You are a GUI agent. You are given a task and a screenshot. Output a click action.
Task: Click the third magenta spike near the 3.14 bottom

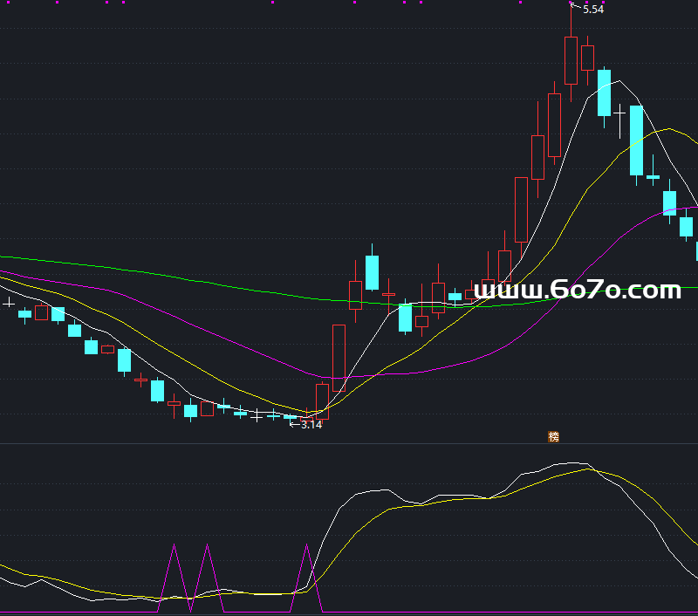pyautogui.click(x=307, y=578)
